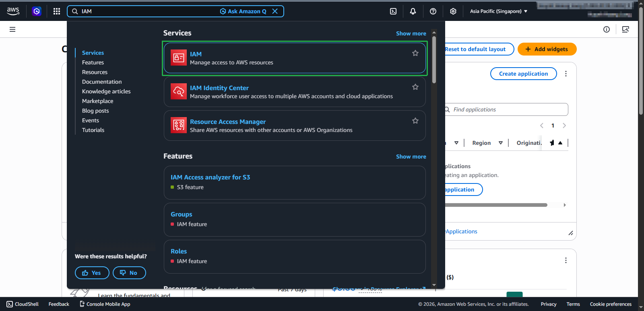
Task: Open the help question mark menu
Action: click(x=433, y=11)
